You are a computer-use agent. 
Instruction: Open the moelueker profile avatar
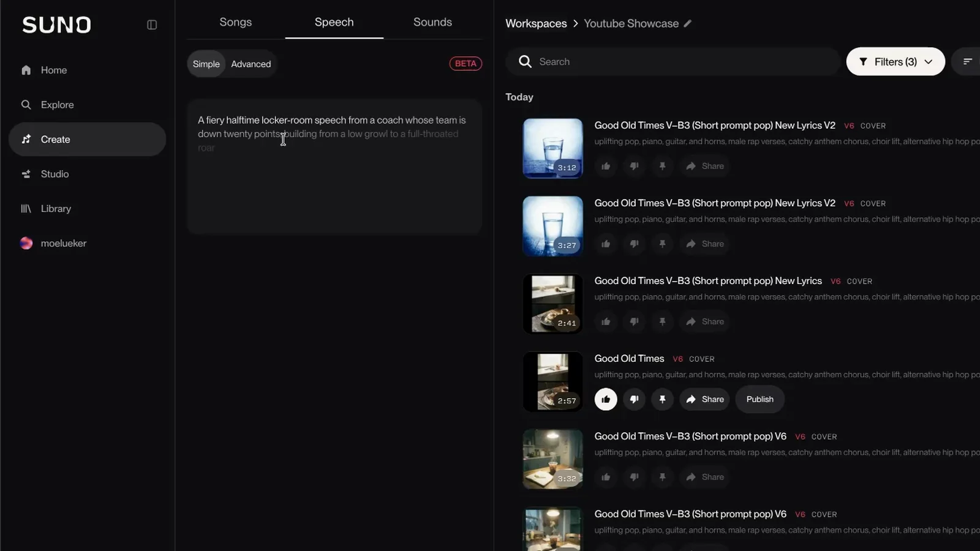pos(26,243)
